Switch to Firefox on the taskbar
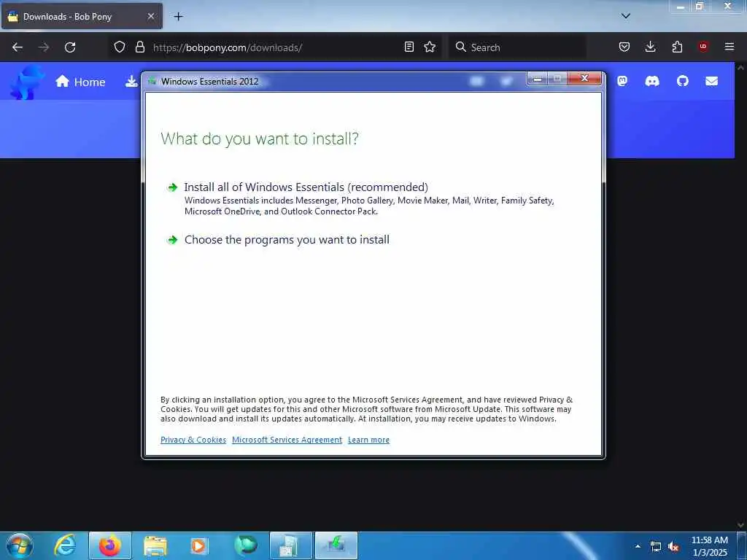747x560 pixels. pos(110,545)
